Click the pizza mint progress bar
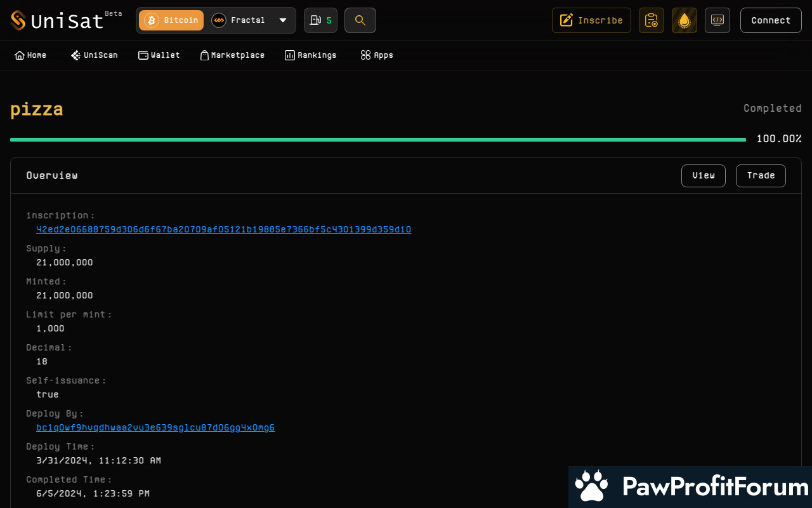Image resolution: width=812 pixels, height=508 pixels. [x=378, y=139]
